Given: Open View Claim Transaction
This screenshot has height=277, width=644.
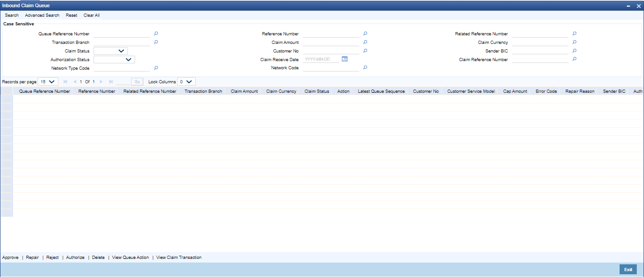Looking at the screenshot, I should tap(179, 258).
